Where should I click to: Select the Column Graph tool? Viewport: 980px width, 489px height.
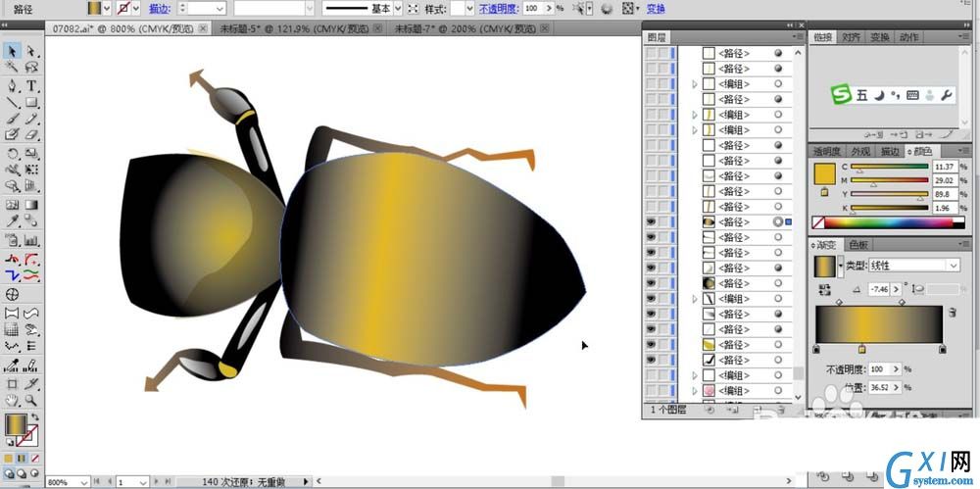click(31, 240)
